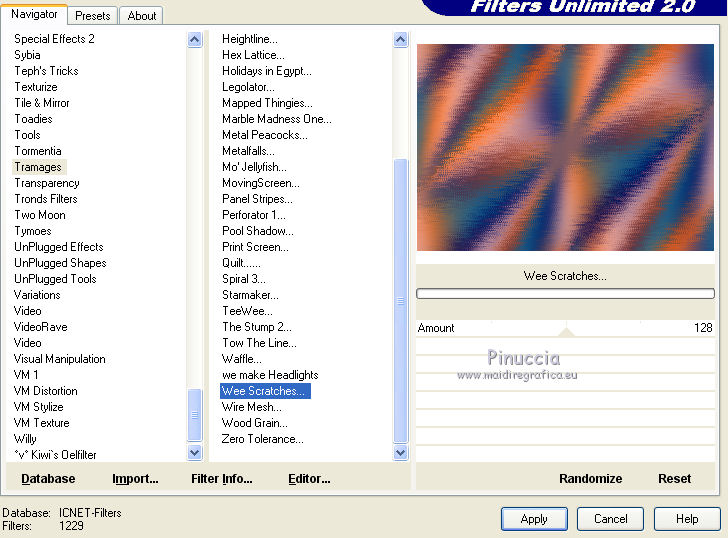Click the Amount slider handle
This screenshot has height=538, width=728.
coord(566,331)
